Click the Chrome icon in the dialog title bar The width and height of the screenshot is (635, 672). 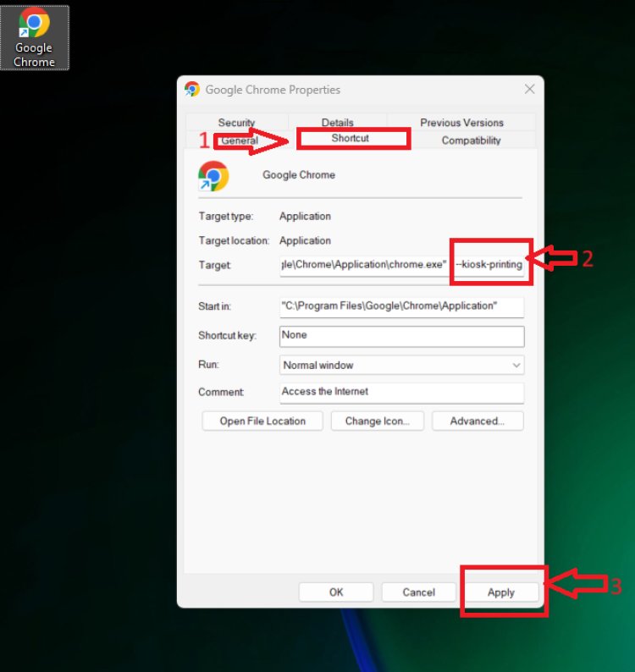coord(192,89)
